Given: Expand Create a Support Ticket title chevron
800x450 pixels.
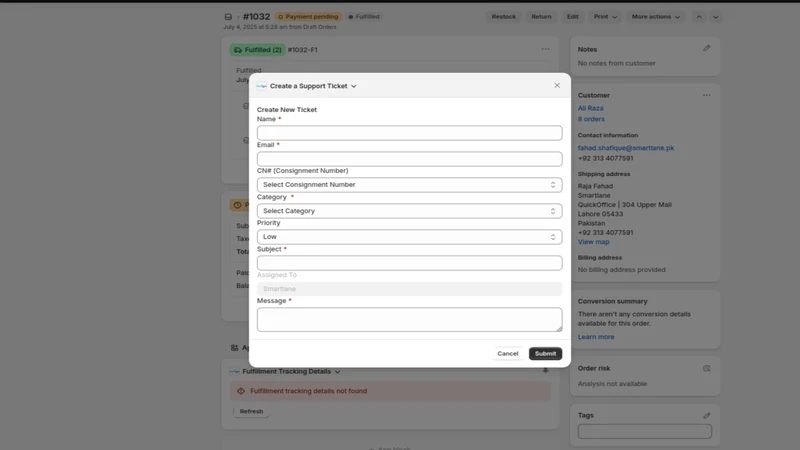Looking at the screenshot, I should tap(354, 86).
